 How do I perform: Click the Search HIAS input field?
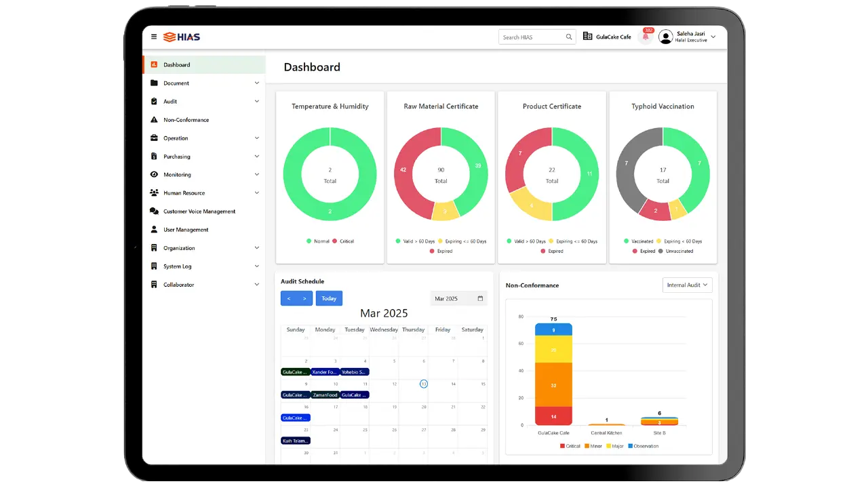[x=531, y=37]
